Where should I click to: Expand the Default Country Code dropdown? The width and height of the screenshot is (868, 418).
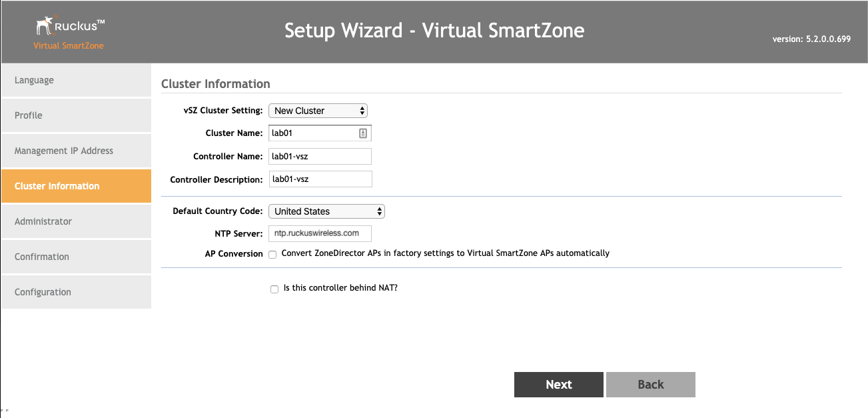click(326, 211)
